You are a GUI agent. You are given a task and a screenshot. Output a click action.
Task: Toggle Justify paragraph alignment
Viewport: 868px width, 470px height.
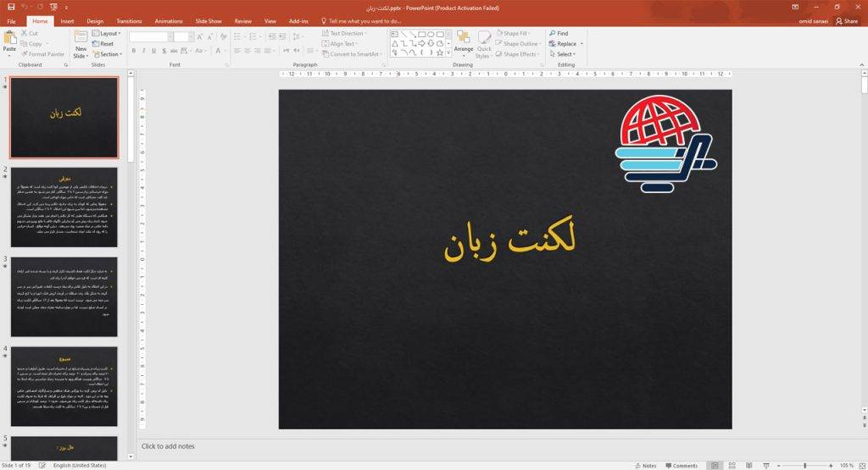(x=269, y=51)
